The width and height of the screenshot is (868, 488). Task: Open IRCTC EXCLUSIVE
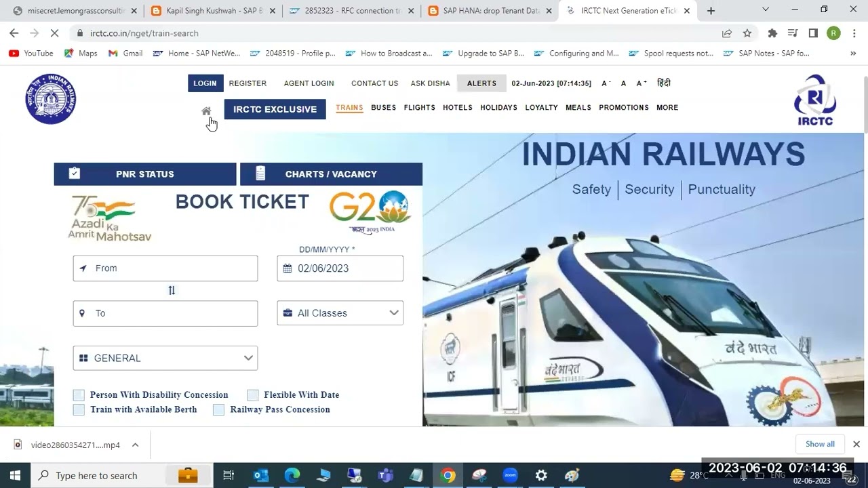(275, 109)
